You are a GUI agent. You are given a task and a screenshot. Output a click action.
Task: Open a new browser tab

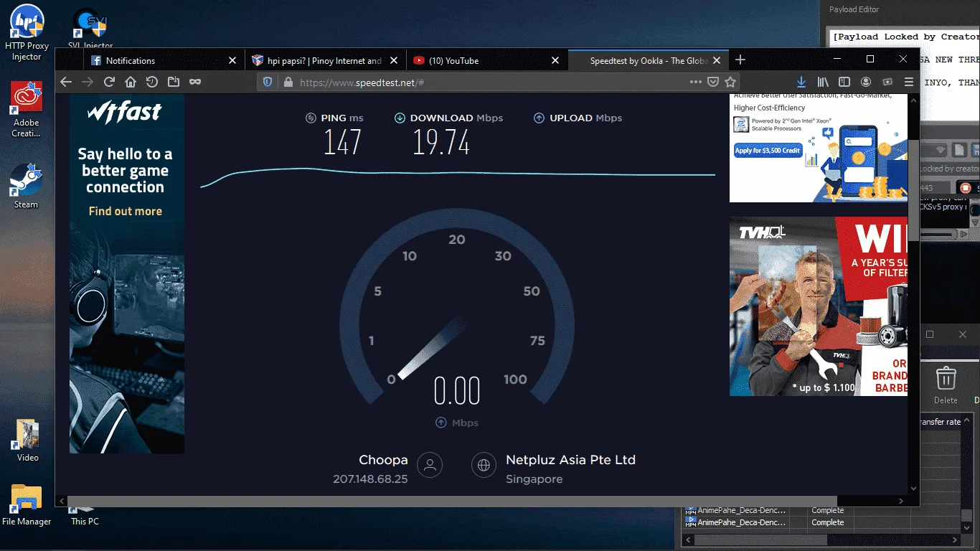point(740,60)
